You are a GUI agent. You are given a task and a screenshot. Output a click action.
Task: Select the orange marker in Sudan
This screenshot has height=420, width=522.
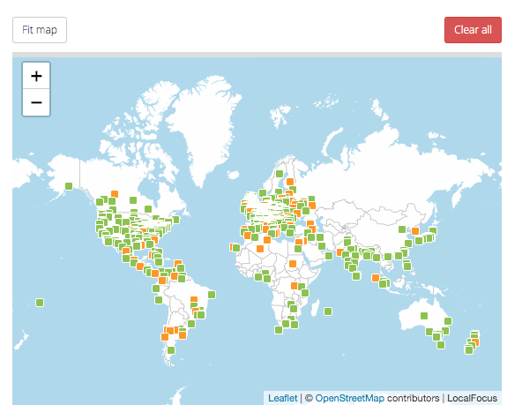click(x=293, y=264)
